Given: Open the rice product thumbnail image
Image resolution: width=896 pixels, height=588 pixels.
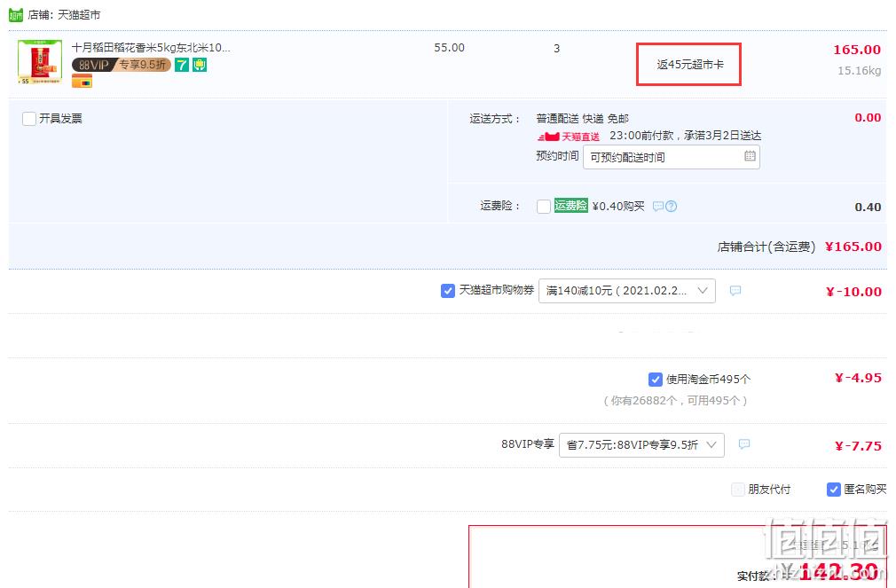Looking at the screenshot, I should pyautogui.click(x=40, y=62).
